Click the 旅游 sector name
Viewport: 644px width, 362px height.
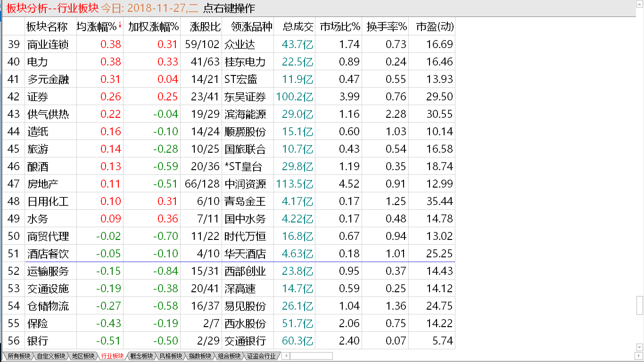coord(38,149)
